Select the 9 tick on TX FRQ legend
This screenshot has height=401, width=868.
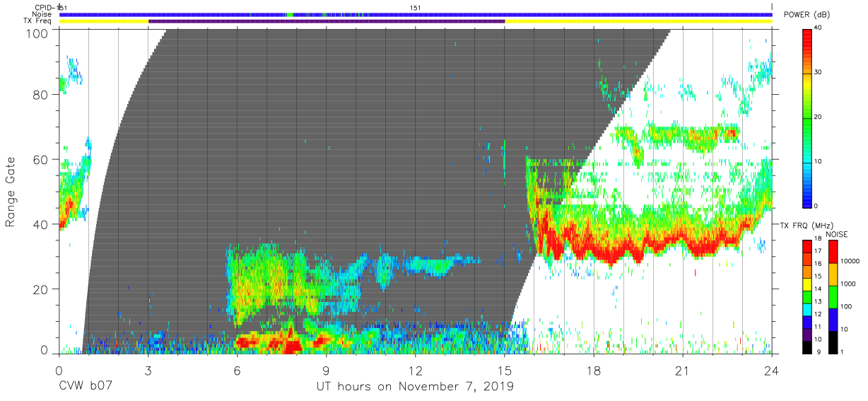click(819, 351)
